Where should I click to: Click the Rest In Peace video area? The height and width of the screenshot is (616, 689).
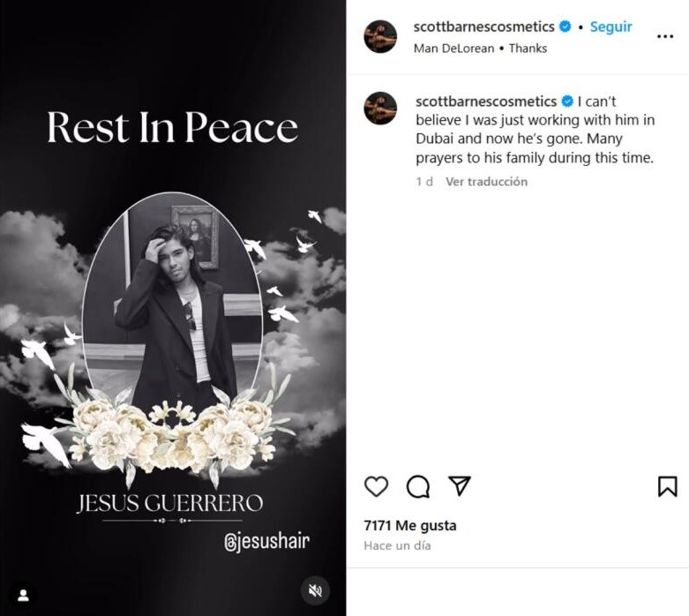pos(173,308)
